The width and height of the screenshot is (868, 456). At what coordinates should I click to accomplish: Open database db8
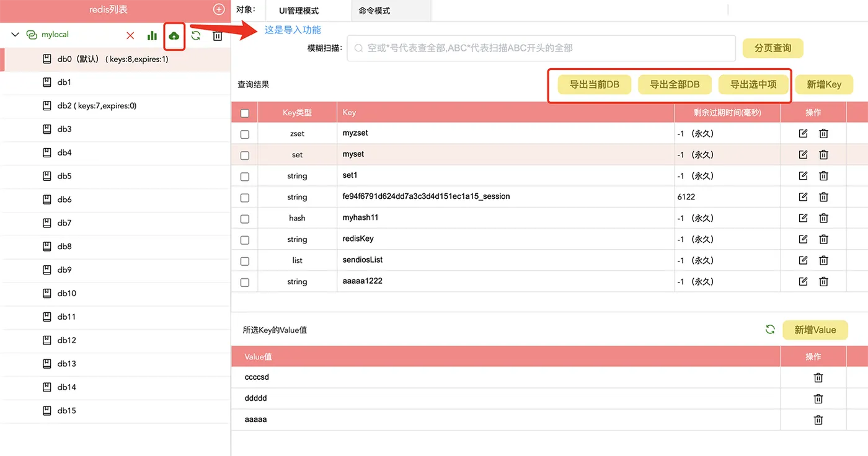coord(115,247)
